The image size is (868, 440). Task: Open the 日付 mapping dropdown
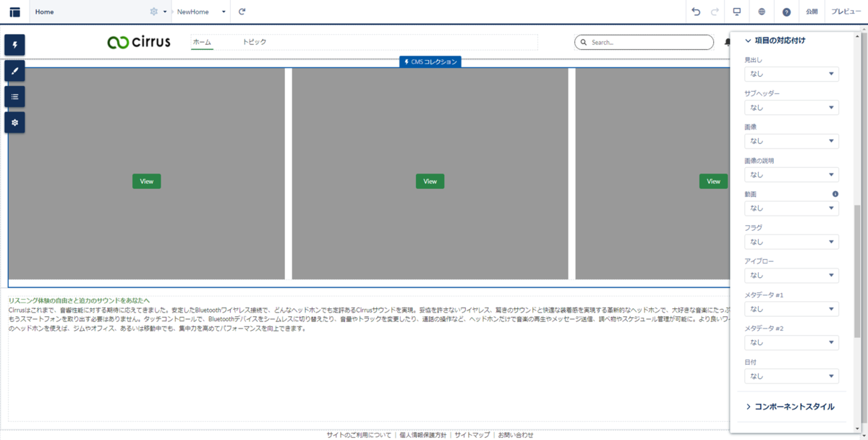pos(791,376)
